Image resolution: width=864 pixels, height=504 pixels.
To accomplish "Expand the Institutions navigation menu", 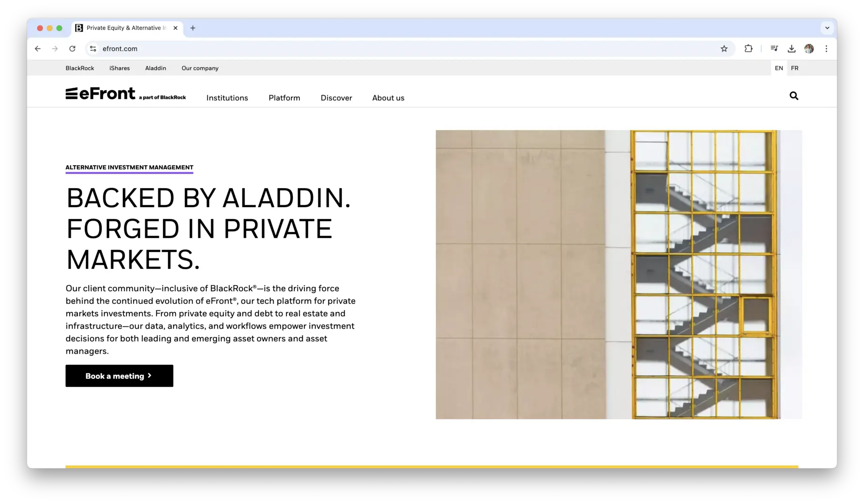I will coord(227,98).
